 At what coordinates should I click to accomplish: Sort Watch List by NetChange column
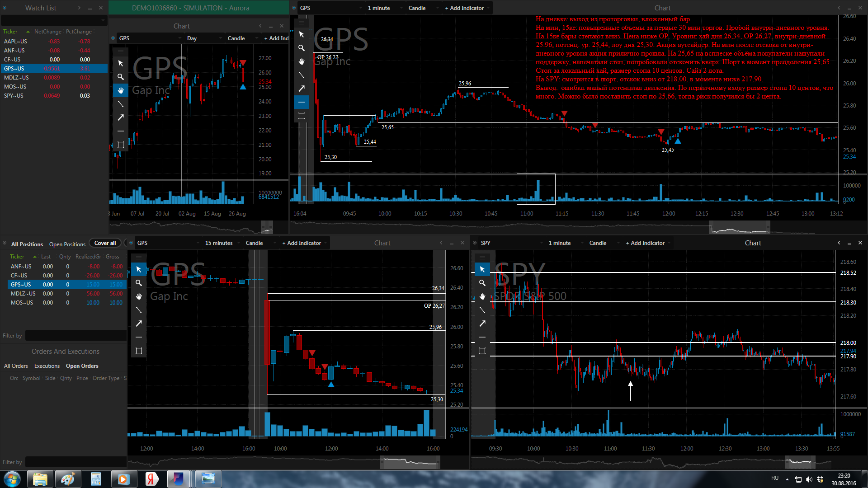click(x=47, y=32)
